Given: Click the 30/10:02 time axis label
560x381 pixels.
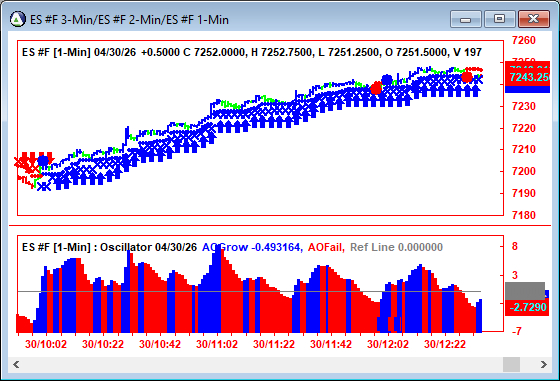Looking at the screenshot, I should click(x=46, y=344).
